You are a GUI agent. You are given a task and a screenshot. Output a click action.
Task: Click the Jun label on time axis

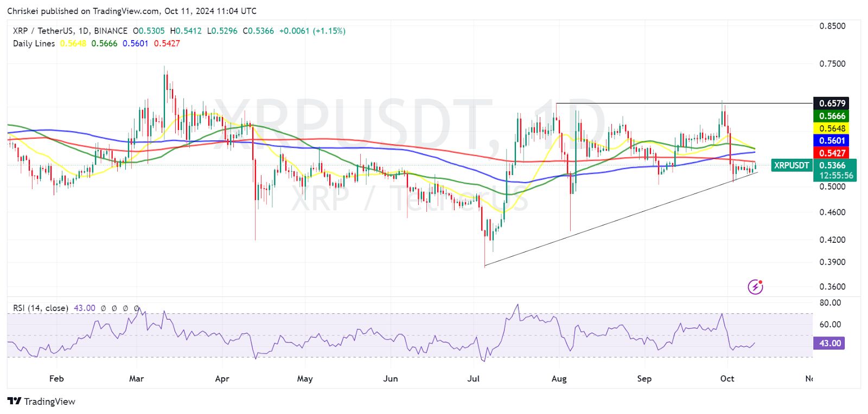point(391,378)
